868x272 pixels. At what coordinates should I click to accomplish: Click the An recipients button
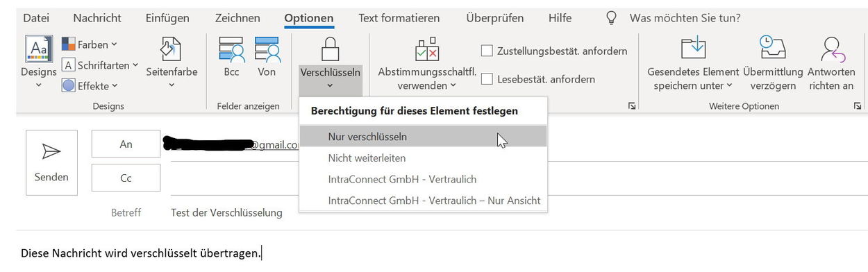point(126,144)
